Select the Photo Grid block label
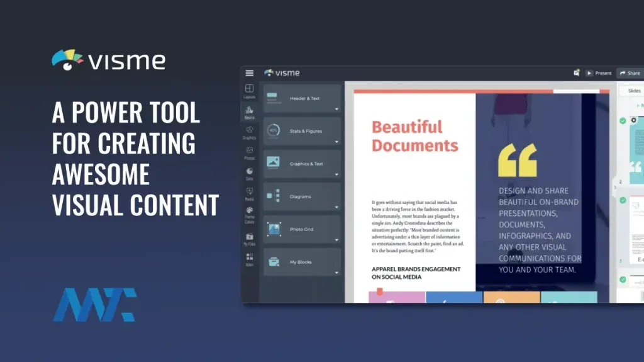Viewport: 644px width, 362px height. pyautogui.click(x=301, y=229)
